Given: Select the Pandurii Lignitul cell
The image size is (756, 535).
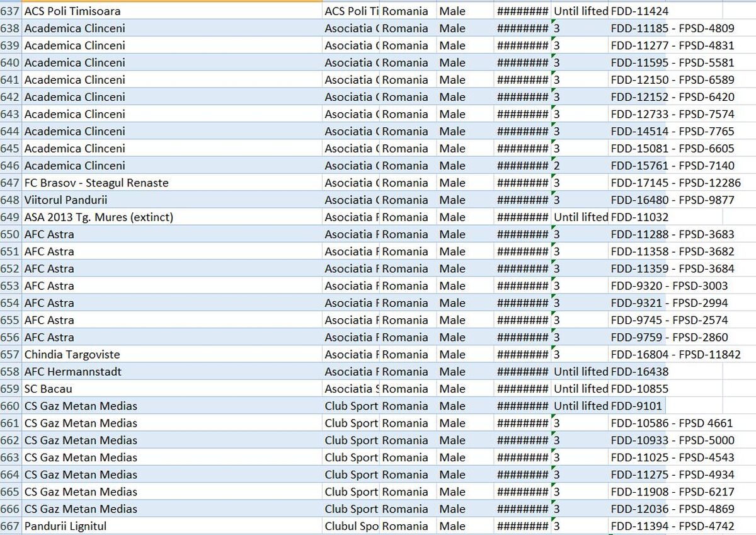Looking at the screenshot, I should point(172,526).
